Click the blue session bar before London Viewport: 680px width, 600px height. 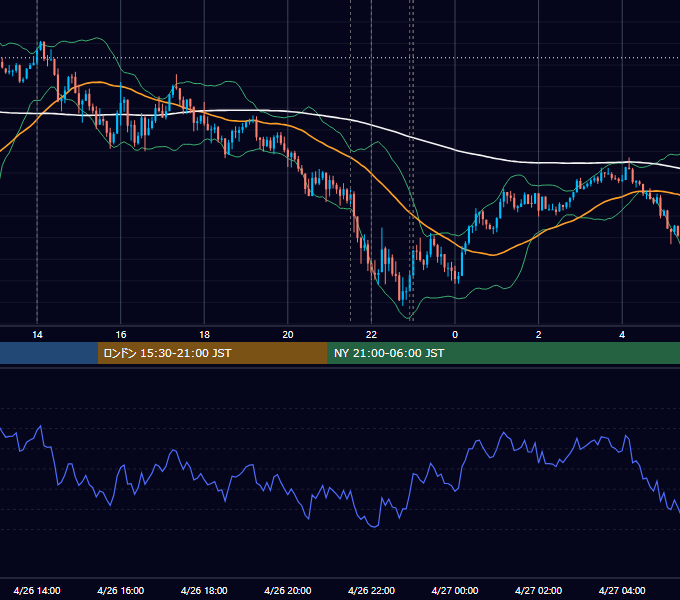(49, 353)
